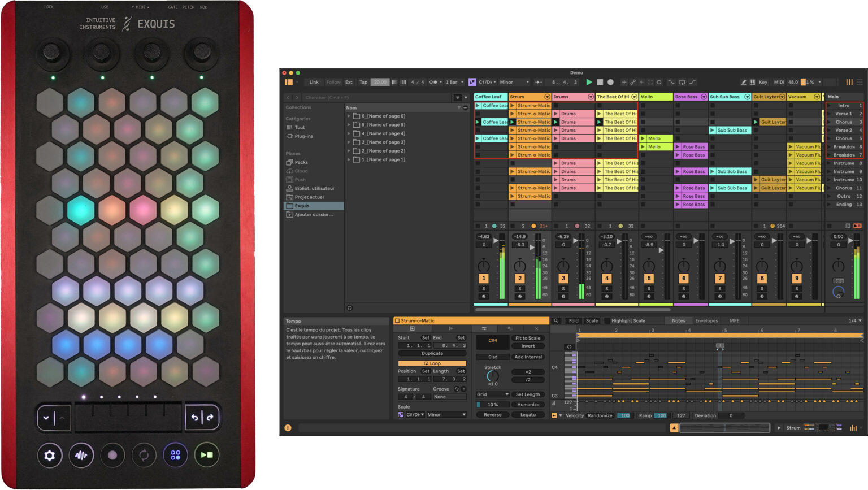Open the Minor scale dropdown under Scale
The image size is (868, 490).
[446, 414]
